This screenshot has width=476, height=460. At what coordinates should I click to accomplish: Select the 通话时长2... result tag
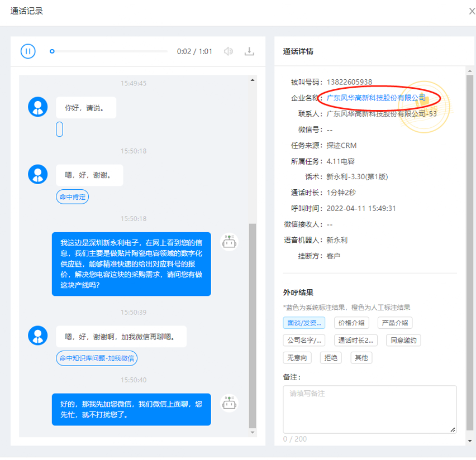(x=356, y=341)
